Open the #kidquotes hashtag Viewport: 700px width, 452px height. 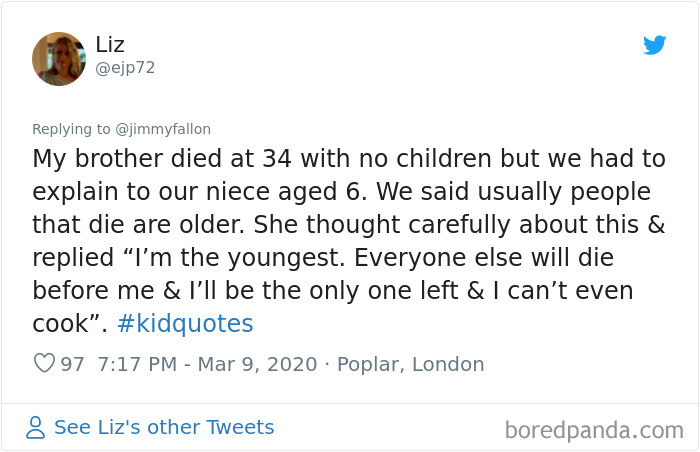(x=184, y=324)
